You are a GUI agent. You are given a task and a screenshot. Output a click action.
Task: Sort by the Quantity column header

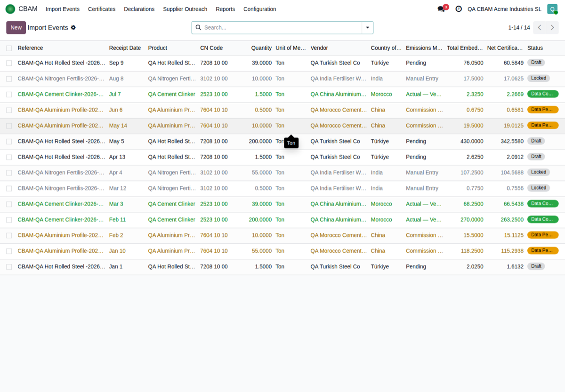[261, 48]
